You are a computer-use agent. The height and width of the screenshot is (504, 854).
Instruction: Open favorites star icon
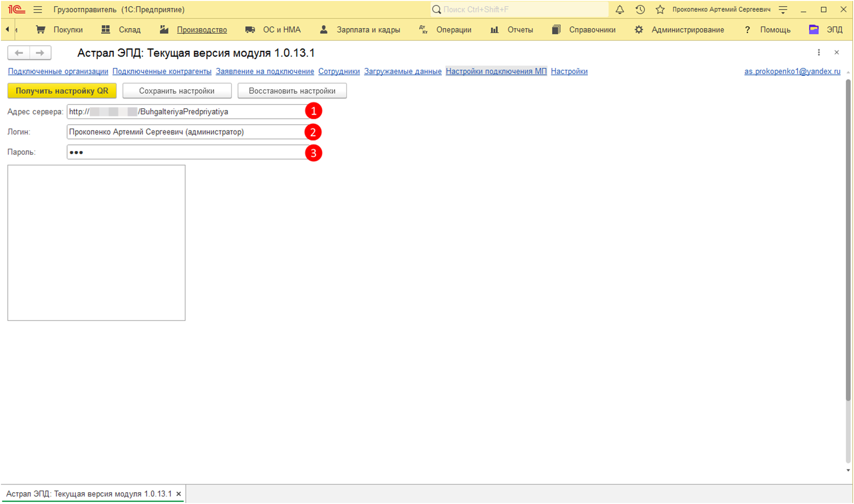pos(660,9)
